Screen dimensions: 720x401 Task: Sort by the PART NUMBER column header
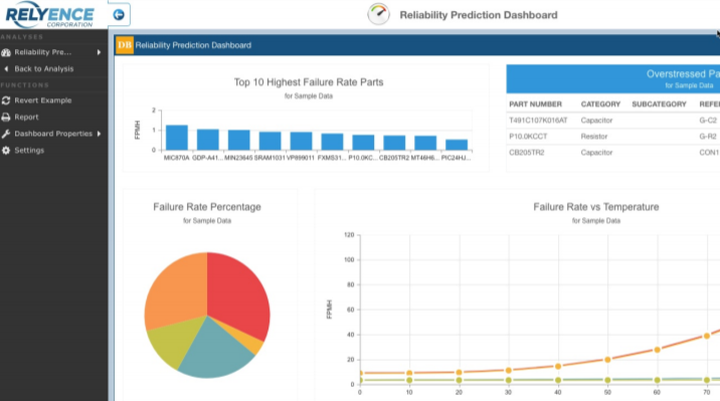coord(535,104)
